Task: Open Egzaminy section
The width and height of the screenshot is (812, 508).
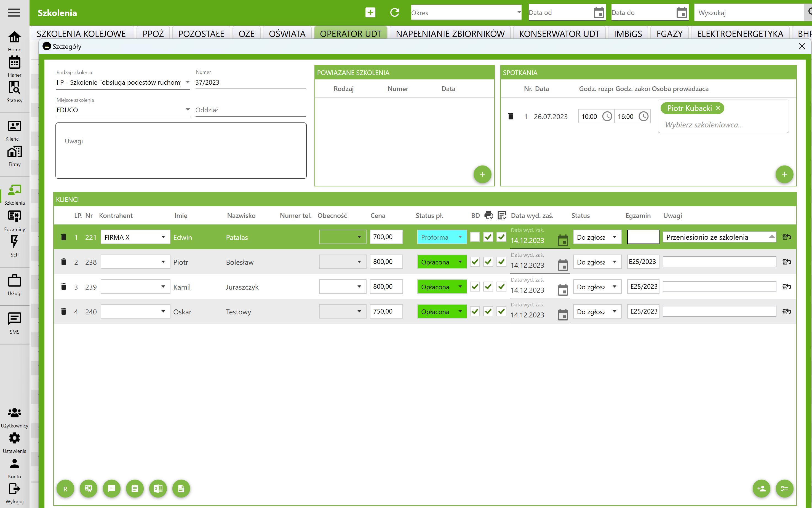Action: tap(14, 220)
